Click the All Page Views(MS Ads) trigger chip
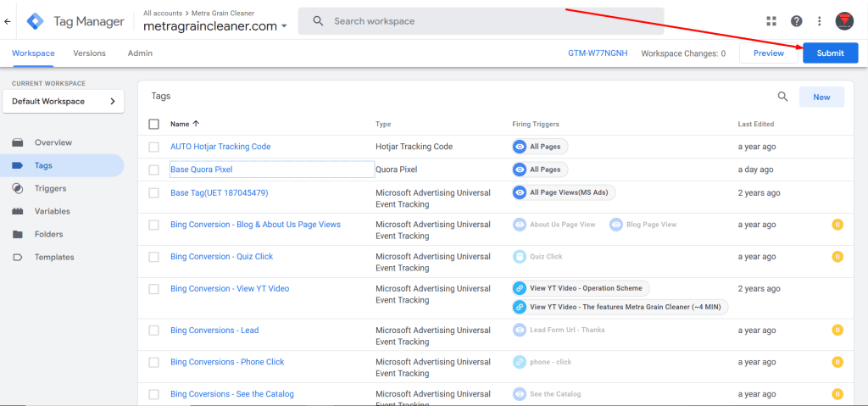 click(x=565, y=192)
